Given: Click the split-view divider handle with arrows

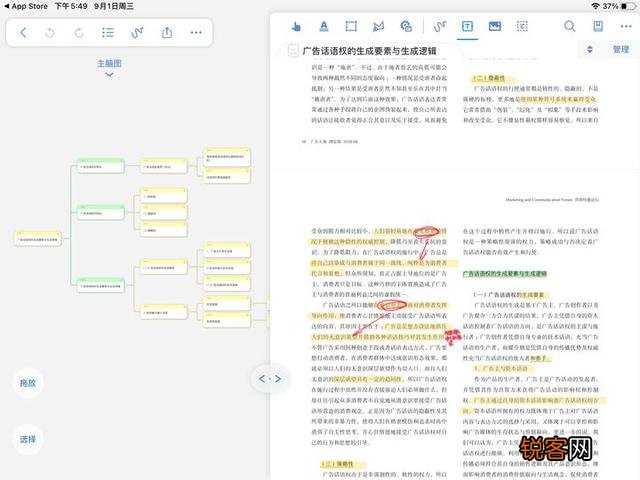Looking at the screenshot, I should click(x=270, y=379).
